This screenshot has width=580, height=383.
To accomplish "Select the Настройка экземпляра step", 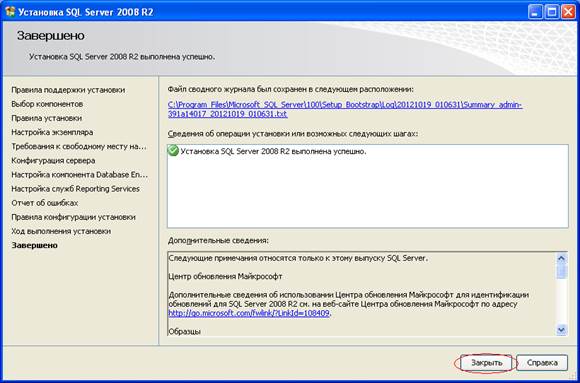I will (52, 132).
